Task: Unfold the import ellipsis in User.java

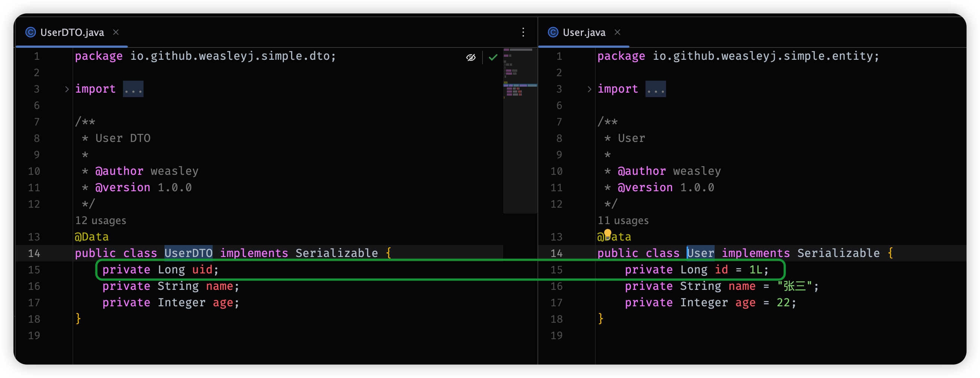Action: [656, 89]
